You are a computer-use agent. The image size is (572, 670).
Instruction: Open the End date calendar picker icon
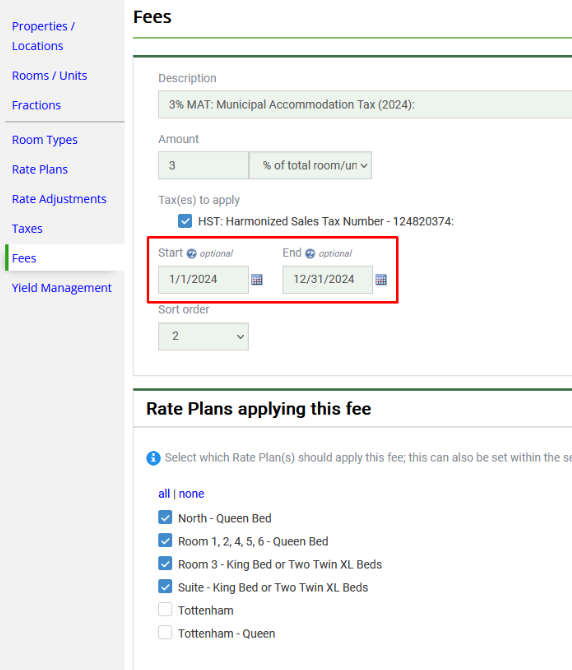point(381,280)
